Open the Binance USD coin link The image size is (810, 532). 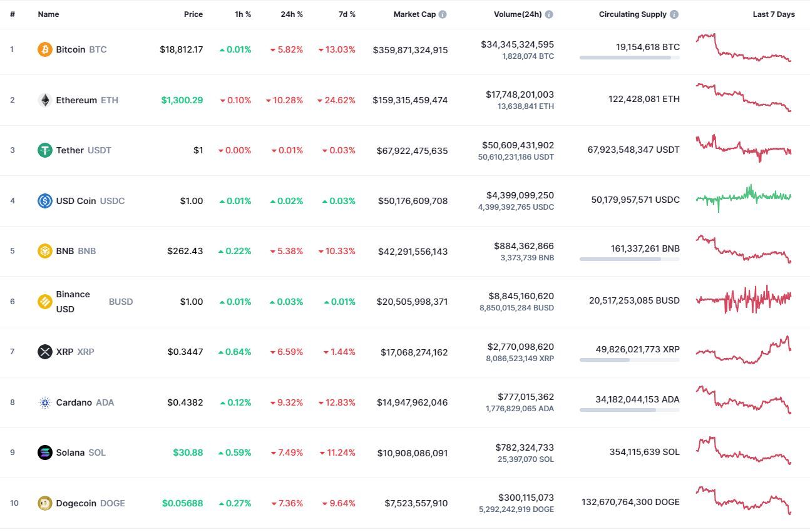[85, 302]
